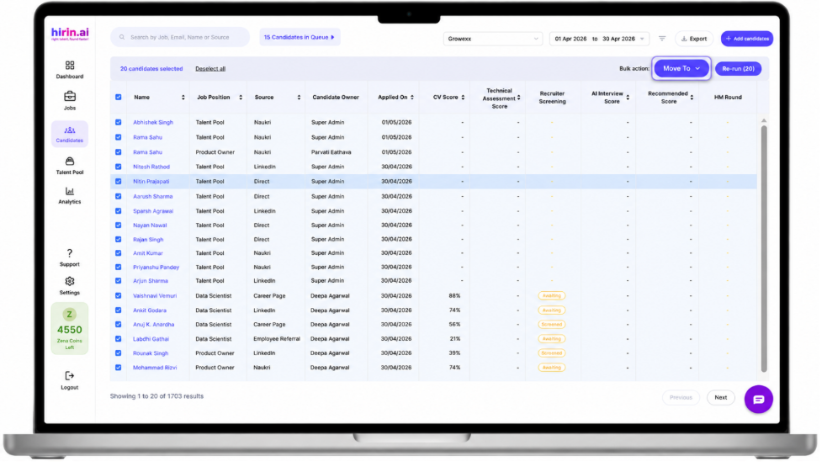Click the table vertical scrollbar
The image size is (820, 462).
click(764, 249)
